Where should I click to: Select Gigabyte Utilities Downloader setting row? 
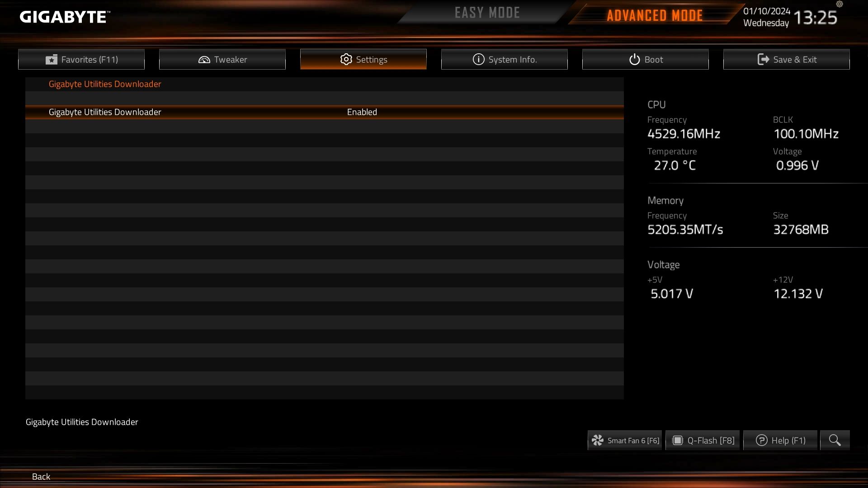(x=325, y=112)
